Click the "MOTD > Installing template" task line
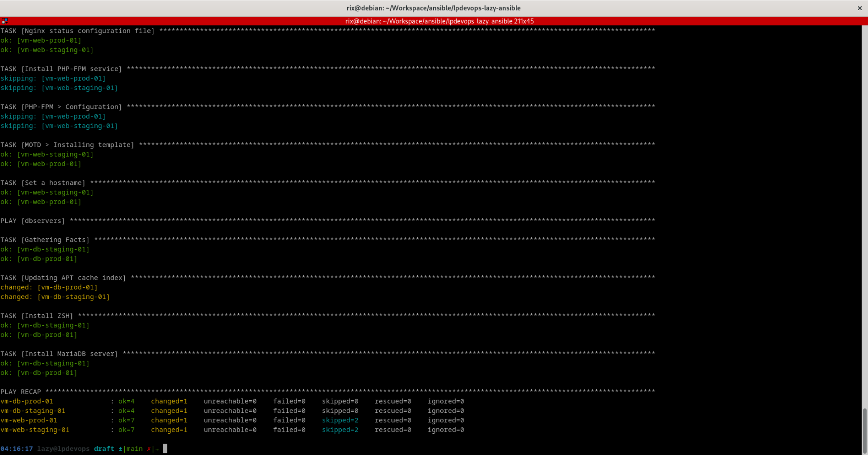Viewport: 868px width, 455px height. click(68, 144)
